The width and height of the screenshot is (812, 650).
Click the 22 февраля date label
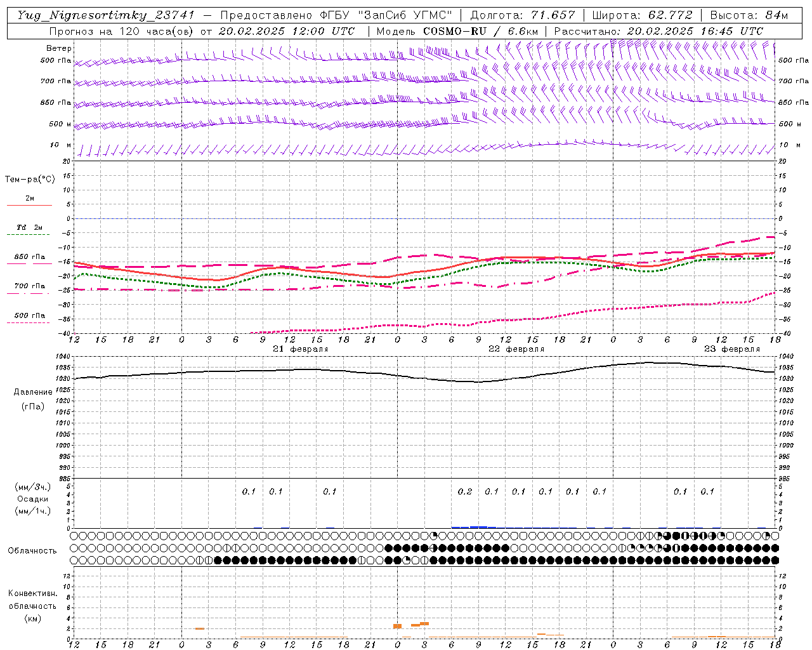516,349
